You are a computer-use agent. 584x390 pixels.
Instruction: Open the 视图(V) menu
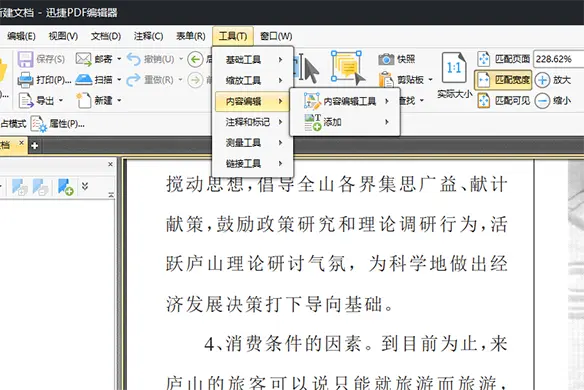click(63, 36)
